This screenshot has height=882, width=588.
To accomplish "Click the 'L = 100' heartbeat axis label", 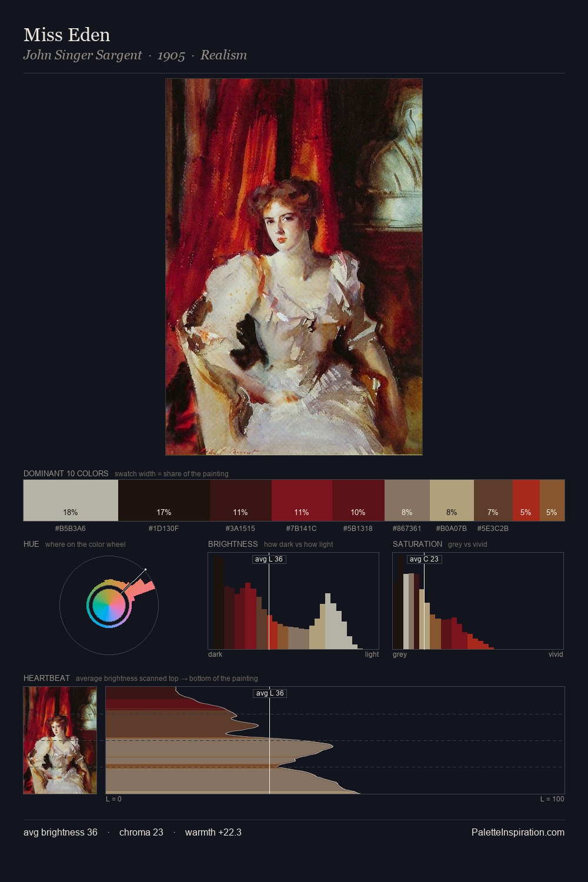I will pyautogui.click(x=552, y=799).
